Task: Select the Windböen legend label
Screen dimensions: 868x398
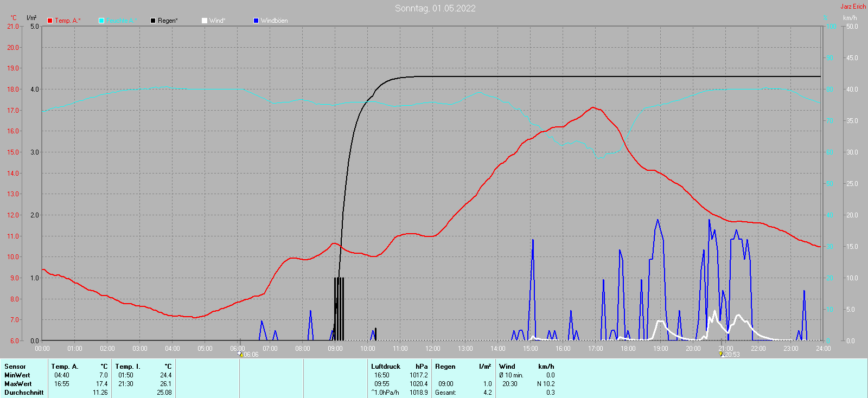Action: coord(274,21)
